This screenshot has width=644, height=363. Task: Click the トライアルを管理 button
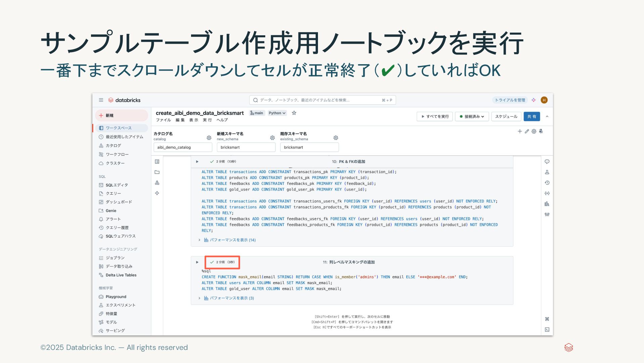tap(510, 100)
